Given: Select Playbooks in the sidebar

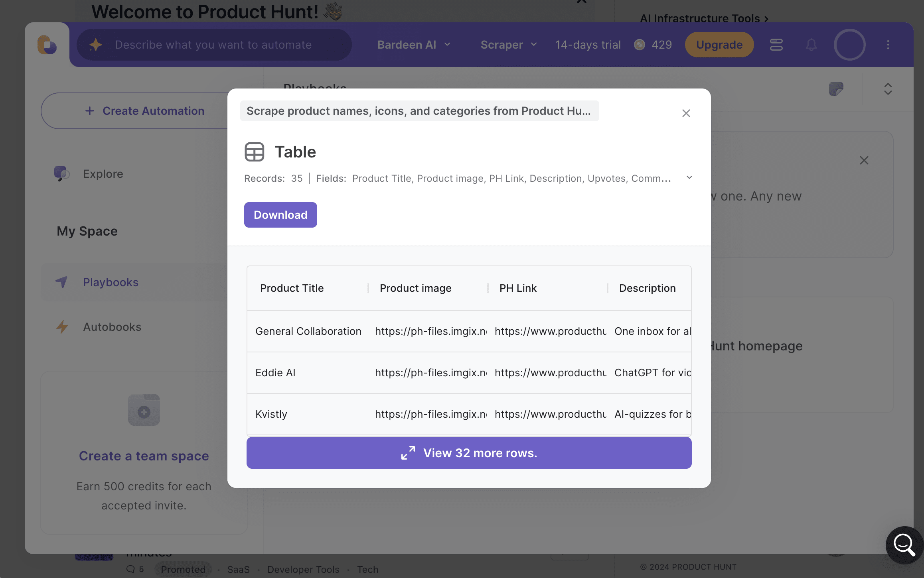Looking at the screenshot, I should (x=111, y=282).
